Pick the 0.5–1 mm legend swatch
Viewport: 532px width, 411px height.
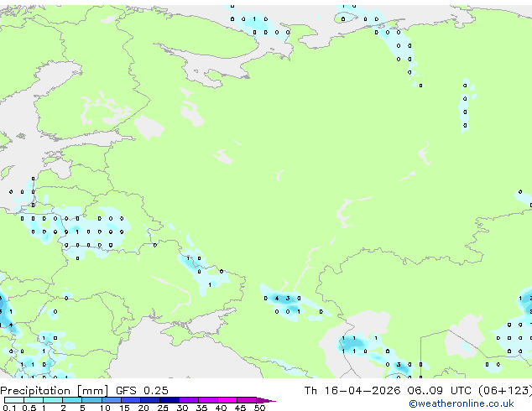[x=34, y=400]
